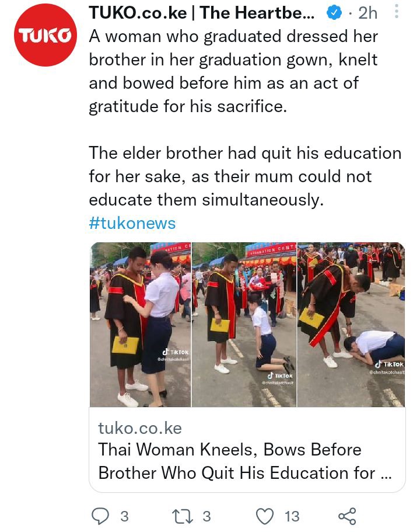
Task: Click the retweet count 3
Action: (206, 516)
